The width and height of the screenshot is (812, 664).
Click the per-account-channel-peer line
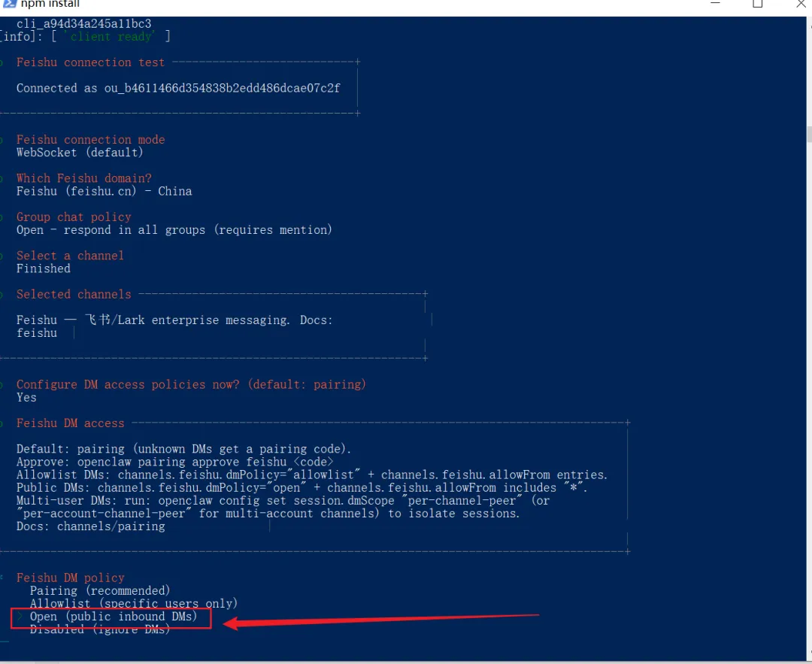coord(268,514)
